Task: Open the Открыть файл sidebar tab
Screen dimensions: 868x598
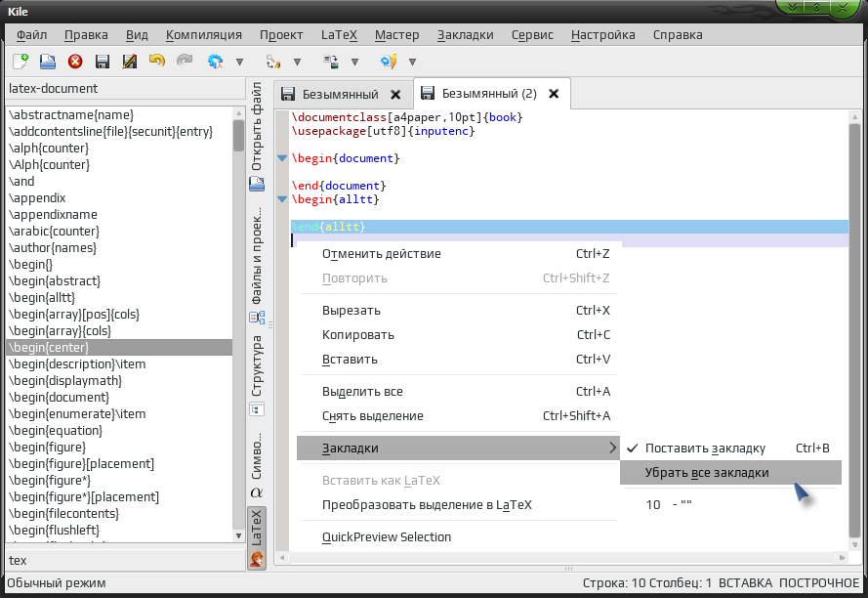Action: point(257,136)
